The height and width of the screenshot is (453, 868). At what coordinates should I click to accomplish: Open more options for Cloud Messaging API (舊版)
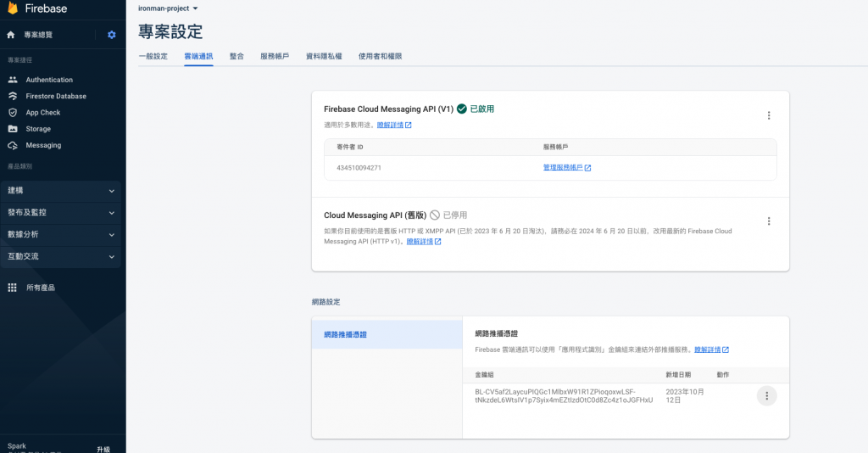coord(768,221)
